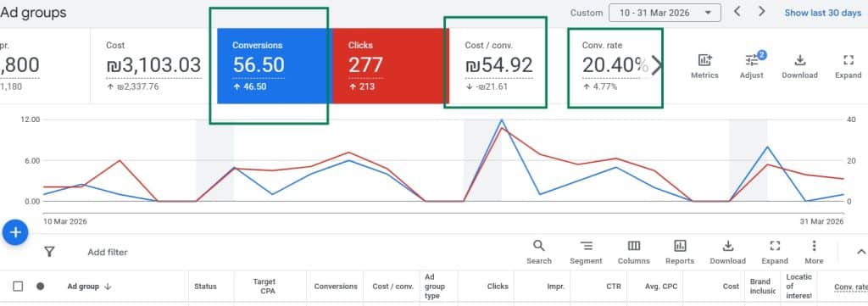This screenshot has height=306, width=868.
Task: Open Reports for the table
Action: [x=680, y=253]
